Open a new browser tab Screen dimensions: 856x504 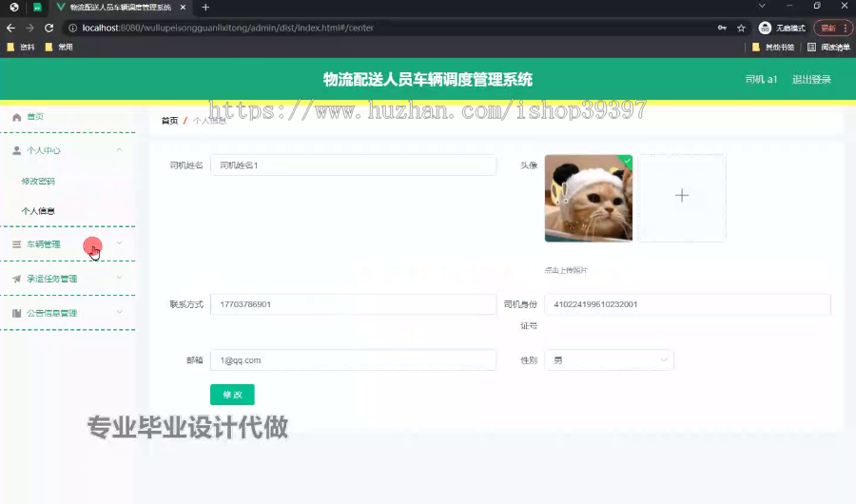tap(205, 7)
